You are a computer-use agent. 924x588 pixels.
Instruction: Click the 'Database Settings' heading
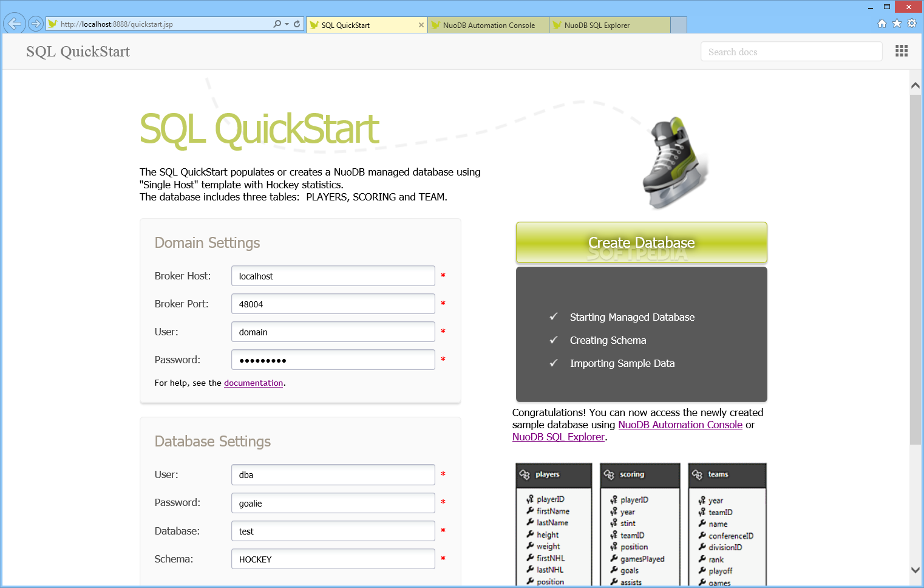tap(212, 442)
